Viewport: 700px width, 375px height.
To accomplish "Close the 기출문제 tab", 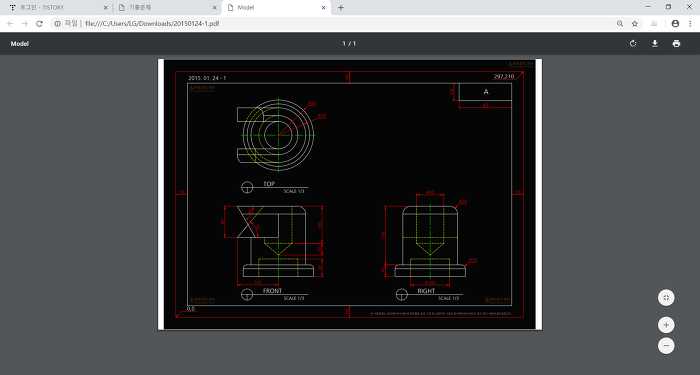I will 214,8.
